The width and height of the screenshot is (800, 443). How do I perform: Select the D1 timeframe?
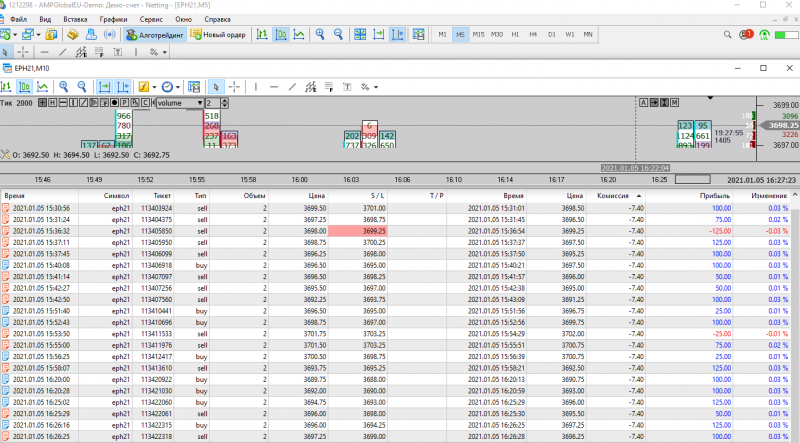[x=551, y=34]
